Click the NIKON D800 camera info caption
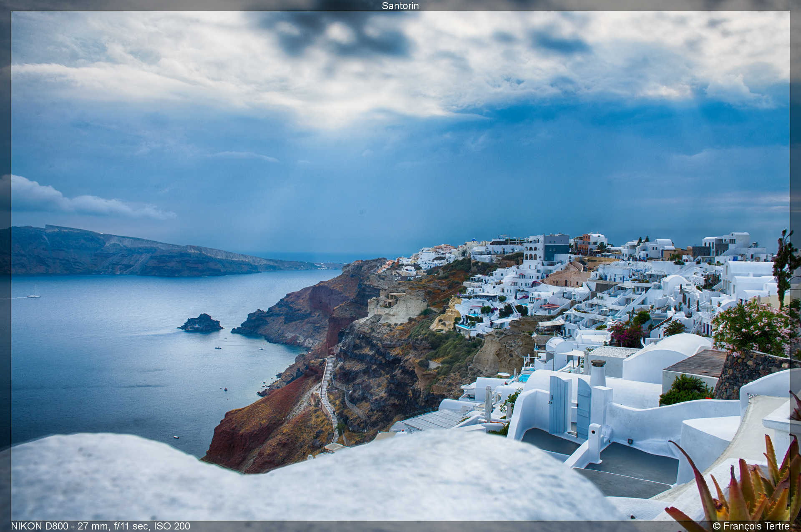Image resolution: width=801 pixels, height=532 pixels. click(x=101, y=526)
